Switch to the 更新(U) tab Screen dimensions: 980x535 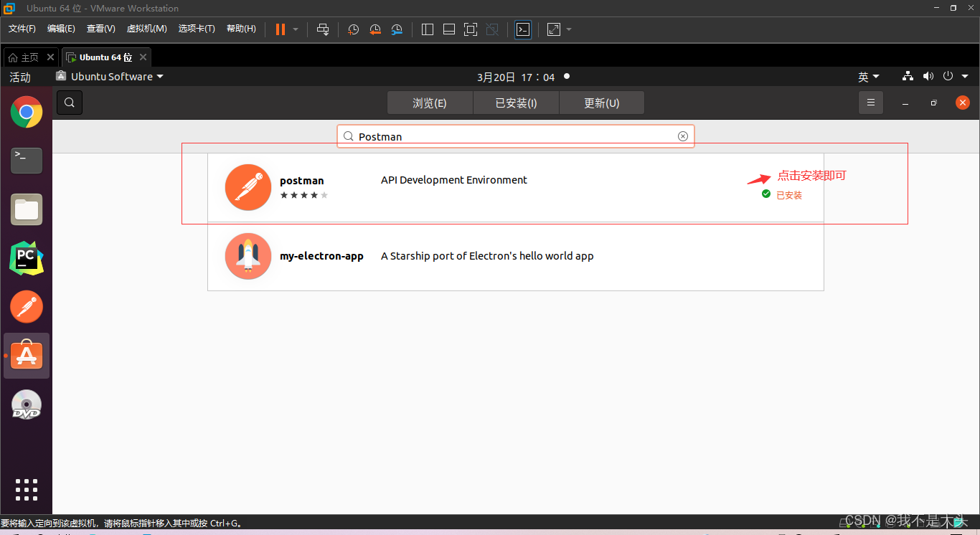pyautogui.click(x=602, y=103)
